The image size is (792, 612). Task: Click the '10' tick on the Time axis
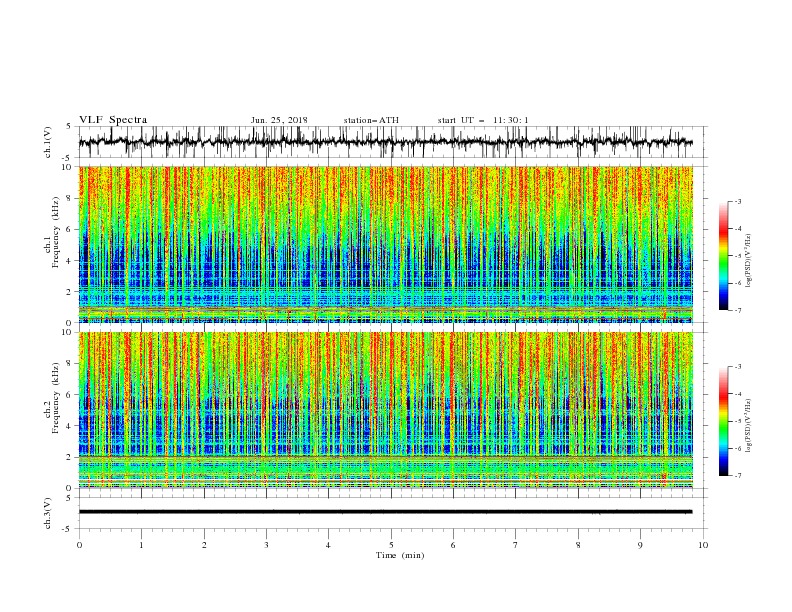pyautogui.click(x=703, y=545)
